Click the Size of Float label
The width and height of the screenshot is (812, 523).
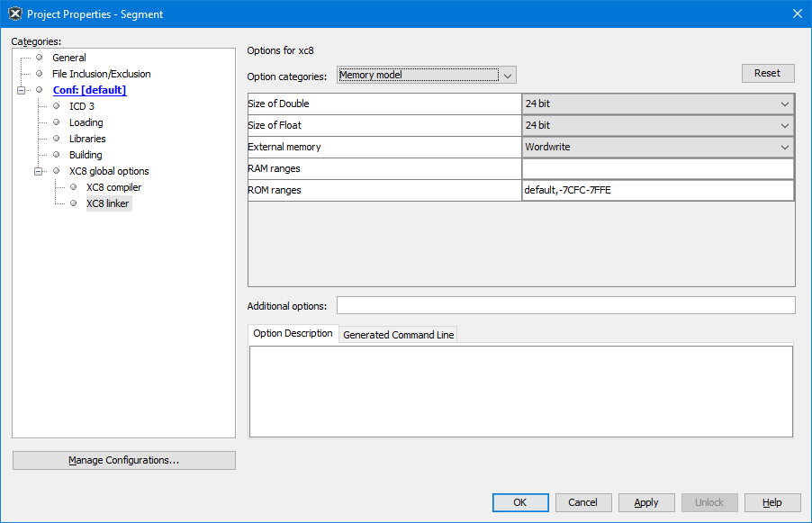click(275, 125)
